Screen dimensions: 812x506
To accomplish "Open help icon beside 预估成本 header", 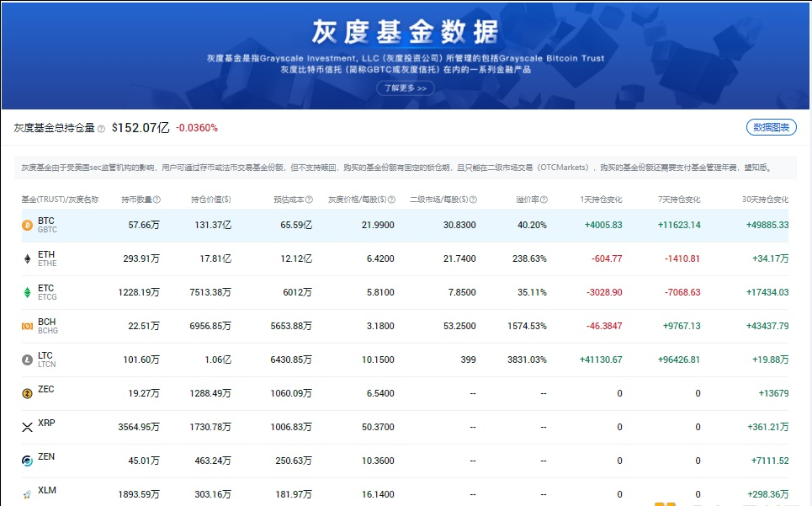I will (x=309, y=200).
